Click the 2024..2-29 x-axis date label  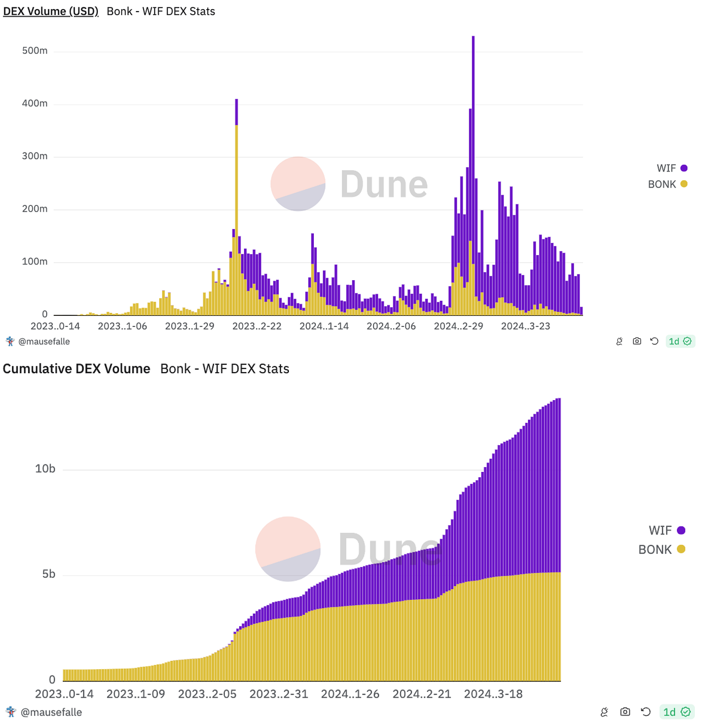click(x=459, y=326)
